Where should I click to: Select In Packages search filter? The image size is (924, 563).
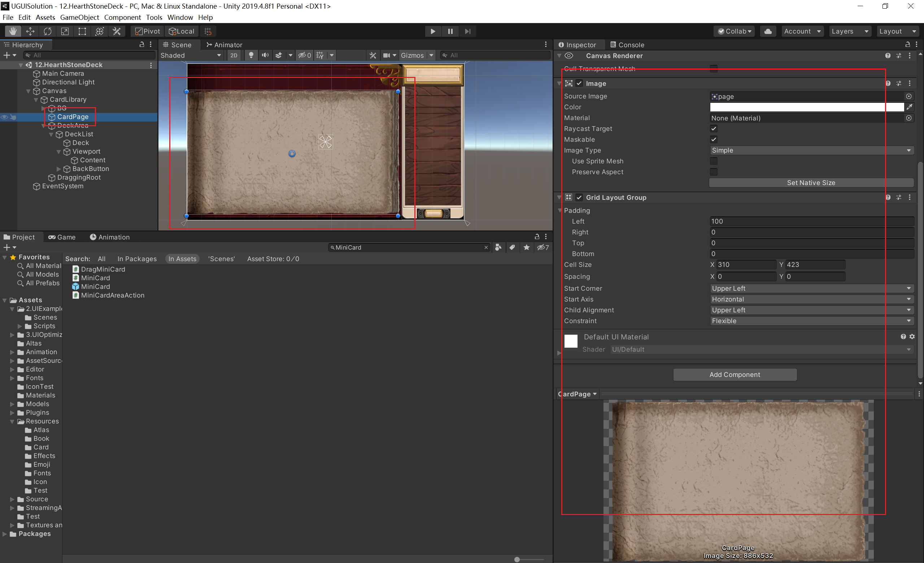(137, 259)
